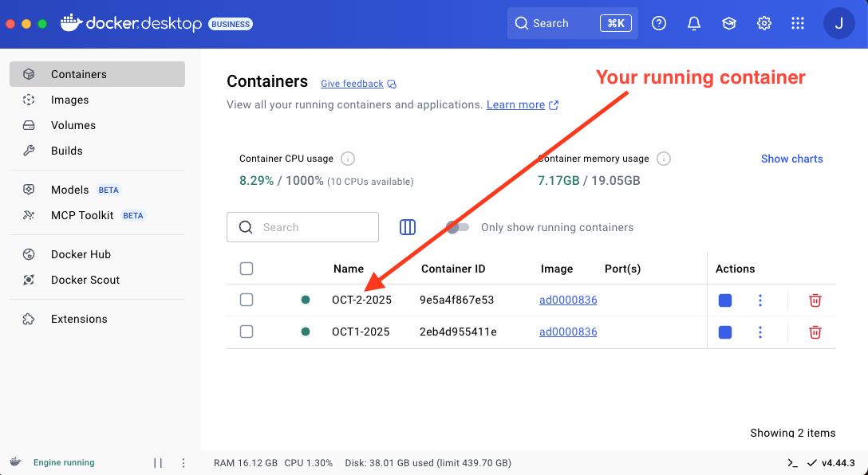Open Docker Desktop settings gear

coord(764,23)
